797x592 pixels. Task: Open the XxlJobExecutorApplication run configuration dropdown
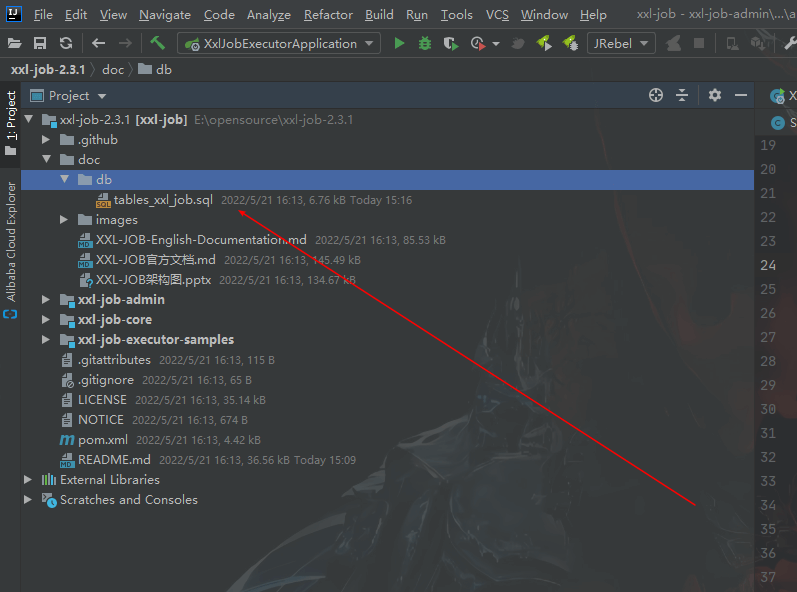click(279, 44)
